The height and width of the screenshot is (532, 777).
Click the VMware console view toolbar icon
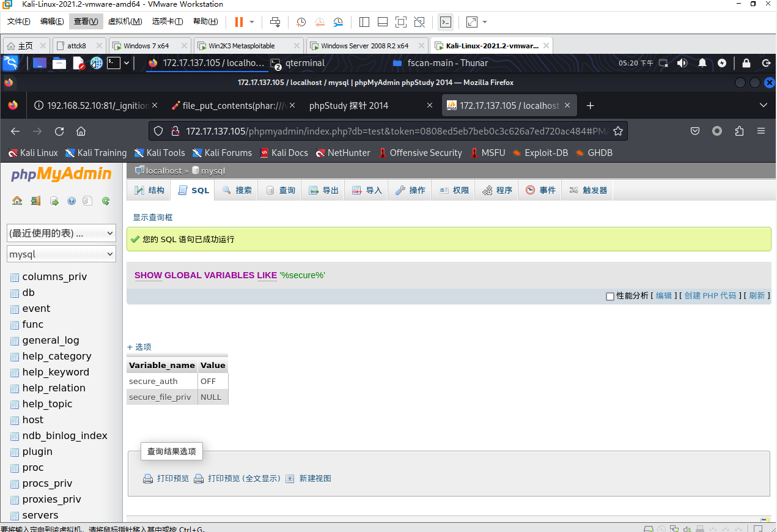(446, 22)
